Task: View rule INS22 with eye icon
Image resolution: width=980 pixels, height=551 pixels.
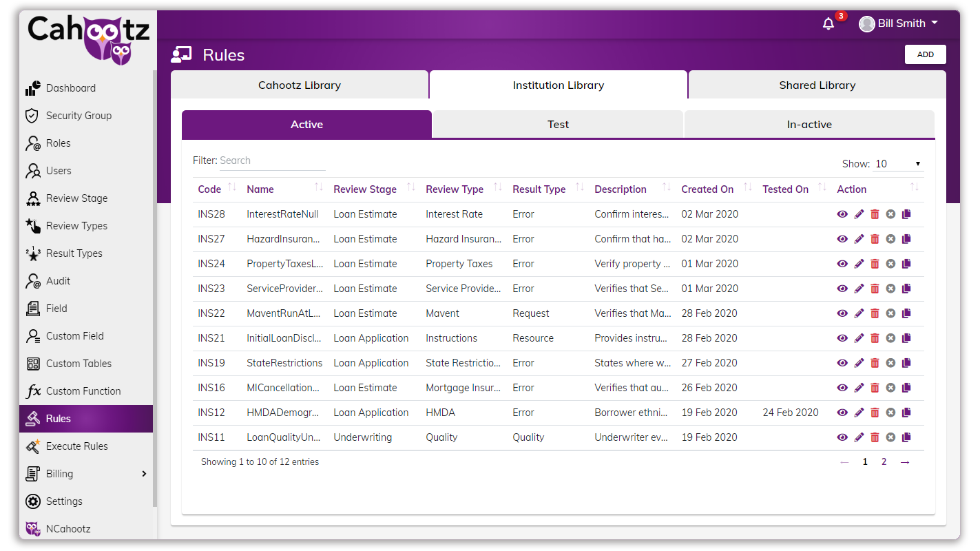Action: tap(842, 313)
